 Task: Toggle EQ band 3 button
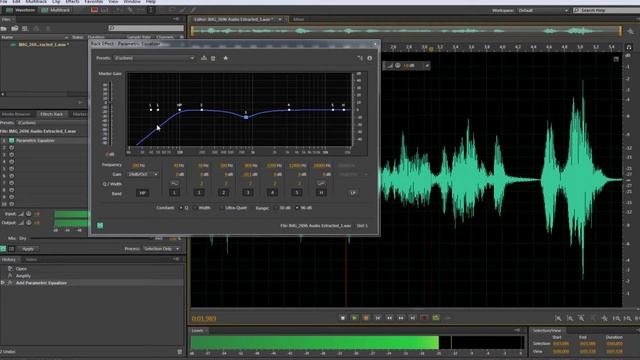tap(248, 193)
